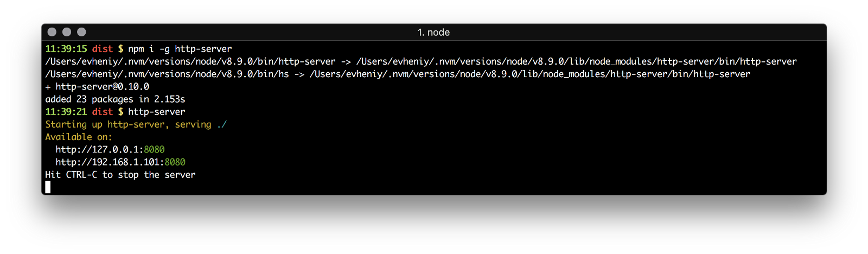Image resolution: width=868 pixels, height=254 pixels.
Task: Click the bin/hs symlink path line
Action: [397, 74]
